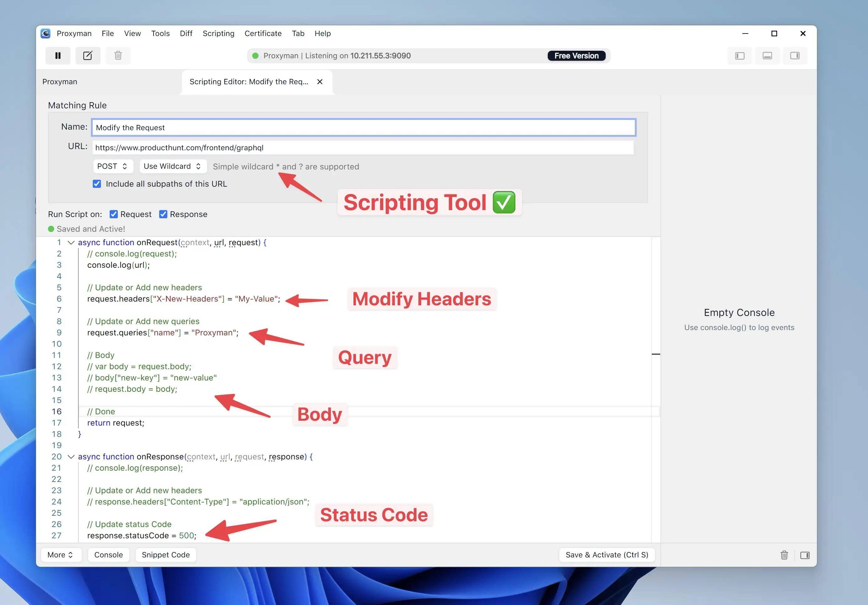Collapse the onRequest function fold arrow
This screenshot has height=605, width=868.
pos(71,243)
